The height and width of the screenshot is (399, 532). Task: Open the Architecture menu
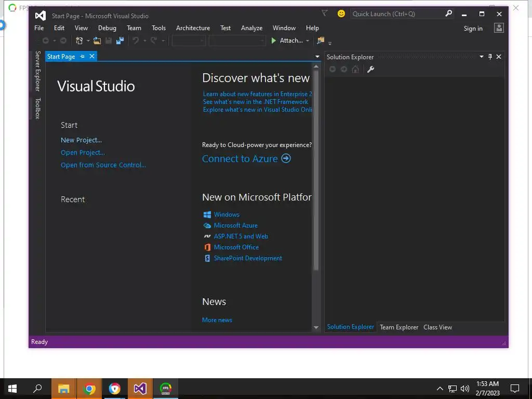pos(193,28)
